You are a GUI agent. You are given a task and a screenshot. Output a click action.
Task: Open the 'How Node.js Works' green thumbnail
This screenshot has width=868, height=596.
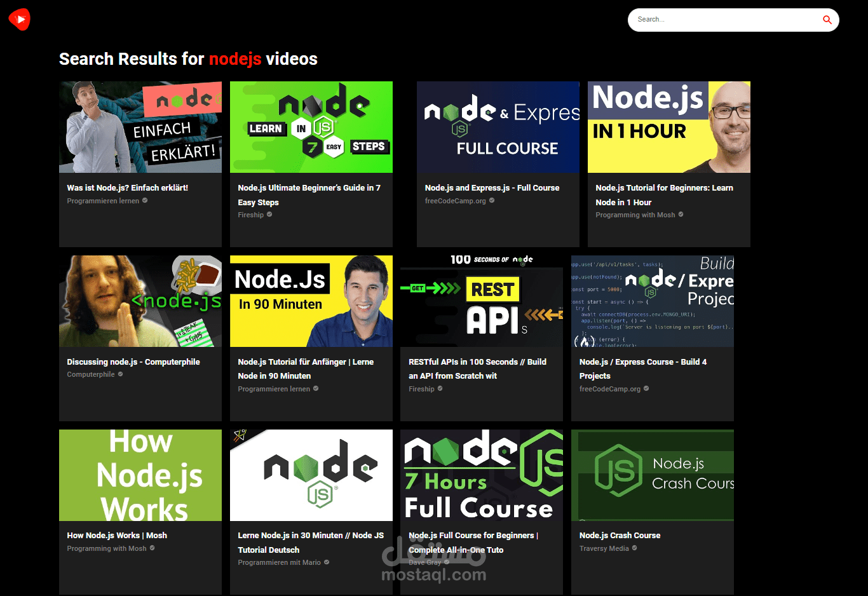click(140, 475)
